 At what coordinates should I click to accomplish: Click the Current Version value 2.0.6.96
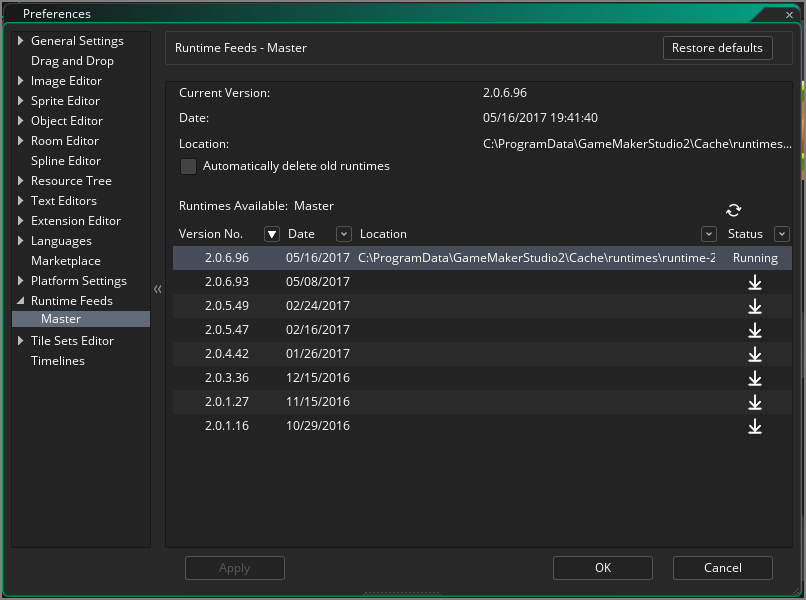505,93
